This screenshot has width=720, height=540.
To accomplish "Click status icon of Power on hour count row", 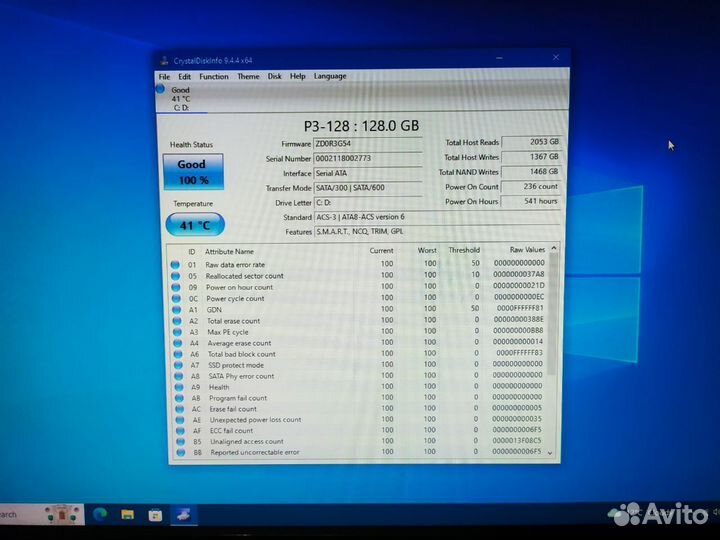I will click(x=176, y=287).
